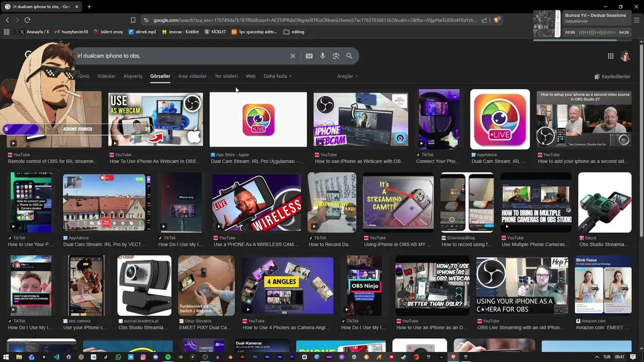This screenshot has width=644, height=362.
Task: Open OBS Studio from the taskbar
Action: click(x=205, y=357)
